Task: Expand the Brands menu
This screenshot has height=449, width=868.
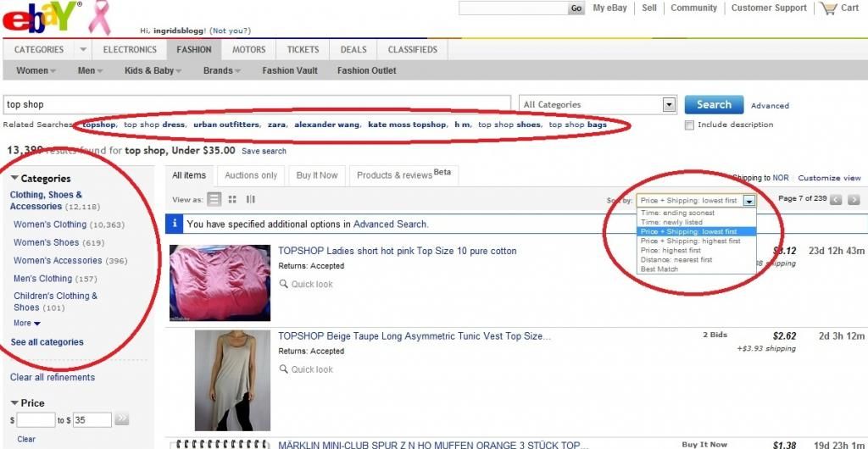Action: (222, 71)
